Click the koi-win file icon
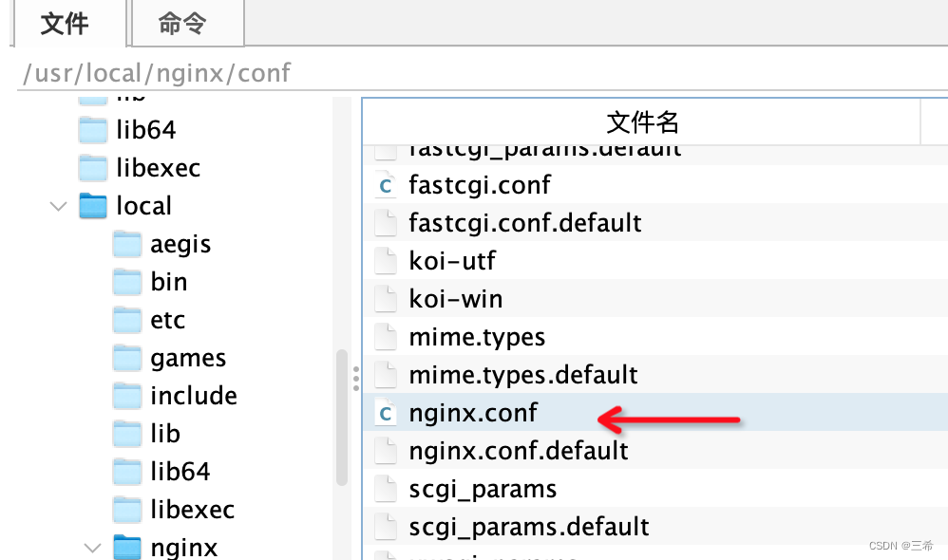 tap(385, 298)
